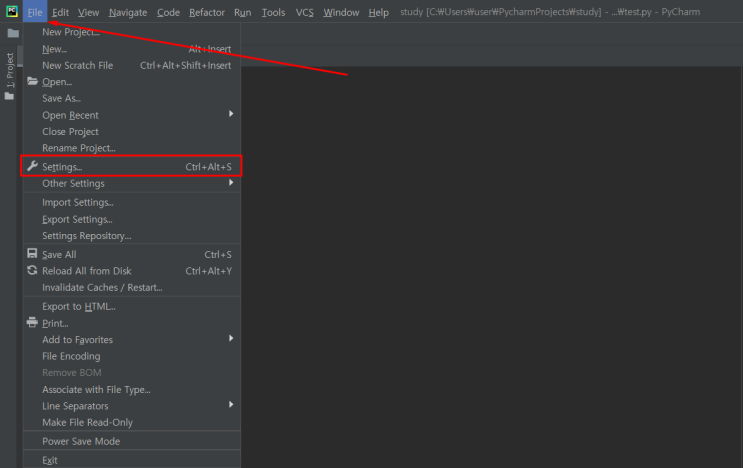Screen dimensions: 743x468
Task: Choose Associate with File Type...
Action: [x=132, y=389]
